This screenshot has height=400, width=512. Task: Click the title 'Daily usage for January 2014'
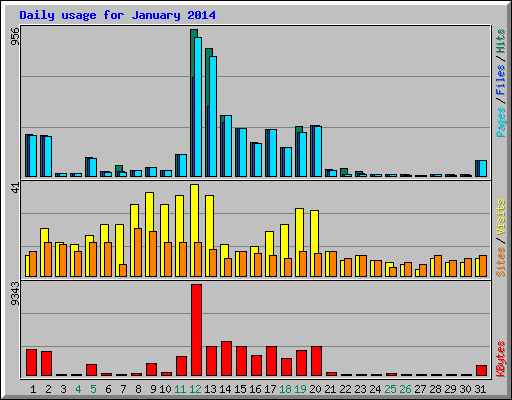click(117, 15)
